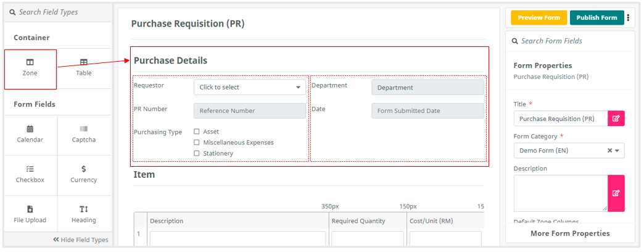Clear the Demo Form (EN) category selection
The height and width of the screenshot is (252, 644).
point(610,151)
